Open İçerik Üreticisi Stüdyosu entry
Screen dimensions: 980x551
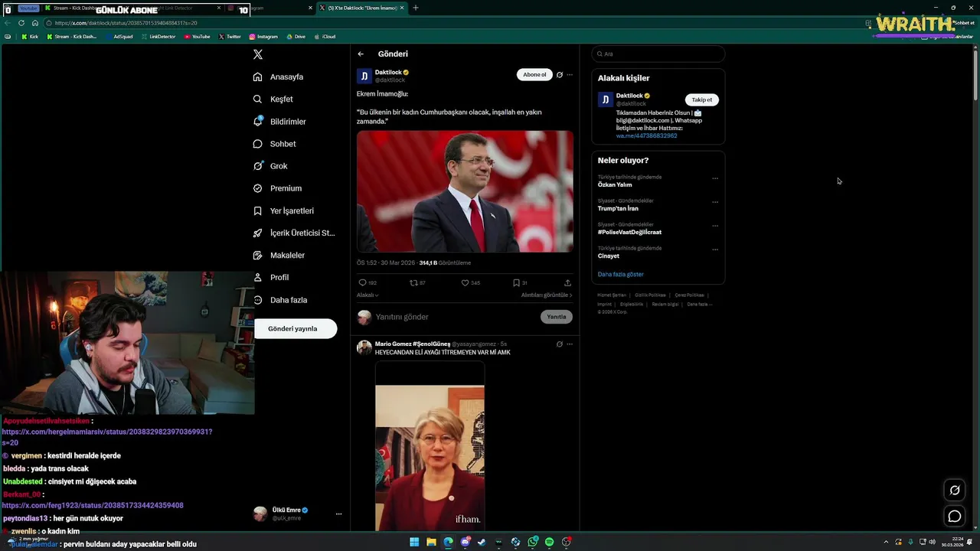[294, 233]
